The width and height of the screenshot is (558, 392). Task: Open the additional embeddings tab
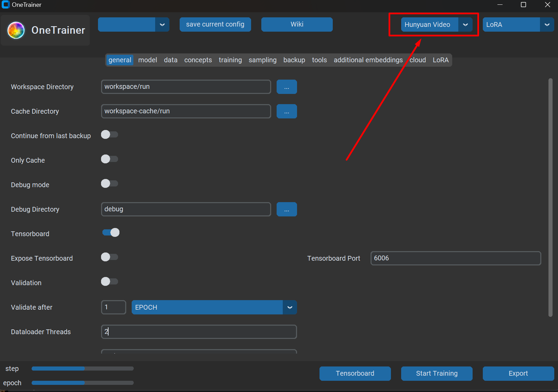pyautogui.click(x=368, y=60)
